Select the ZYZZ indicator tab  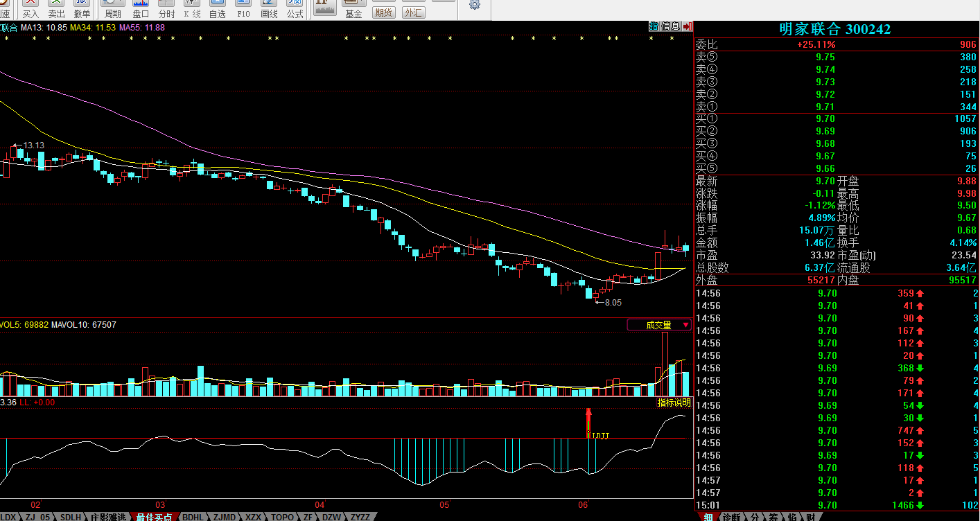tap(360, 517)
